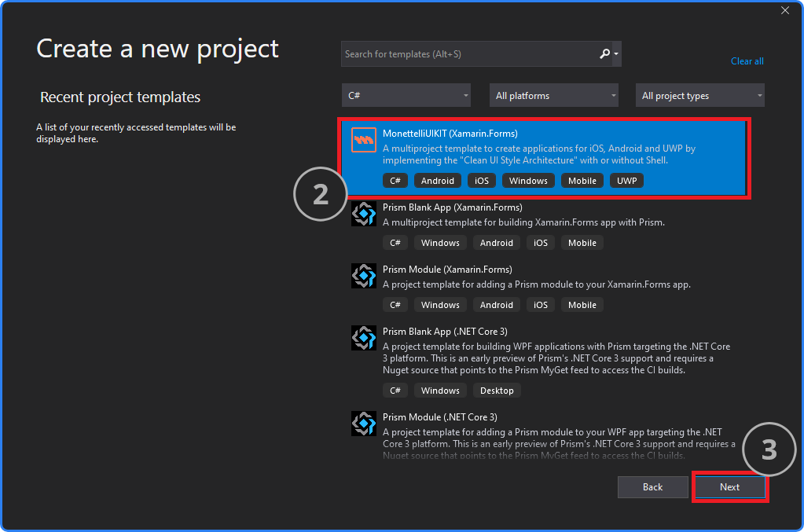Open the search options dropdown arrow
This screenshot has width=804, height=532.
coord(616,53)
